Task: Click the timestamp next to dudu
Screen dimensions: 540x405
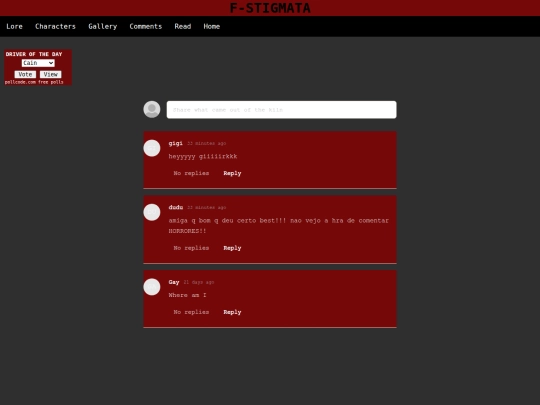Action: coord(207,208)
